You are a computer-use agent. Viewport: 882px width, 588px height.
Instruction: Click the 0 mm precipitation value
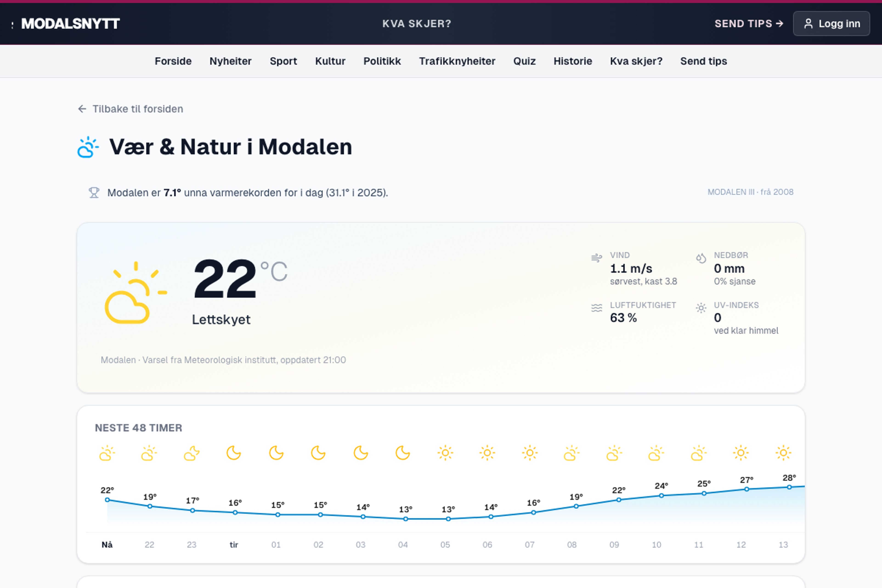click(x=729, y=269)
